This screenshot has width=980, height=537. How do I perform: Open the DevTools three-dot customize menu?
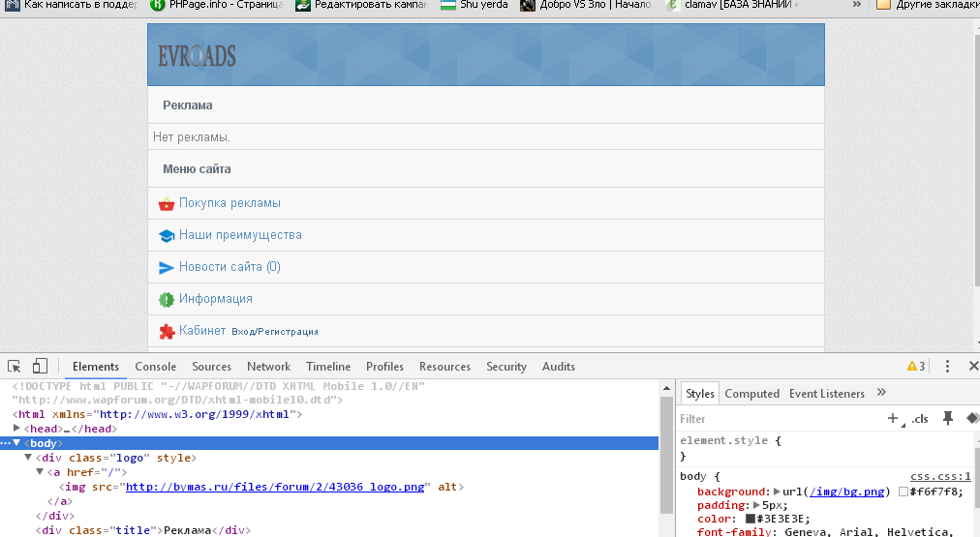[947, 367]
